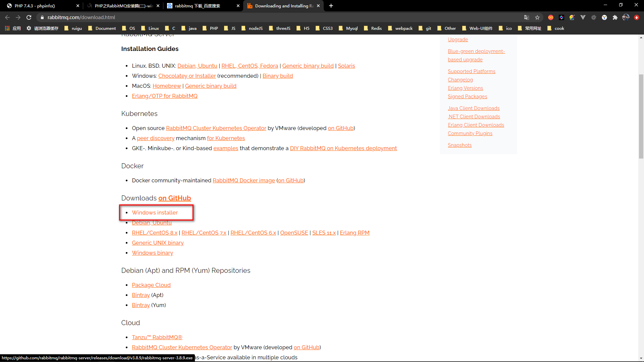
Task: Open the PHP bookmark folder
Action: [210, 28]
